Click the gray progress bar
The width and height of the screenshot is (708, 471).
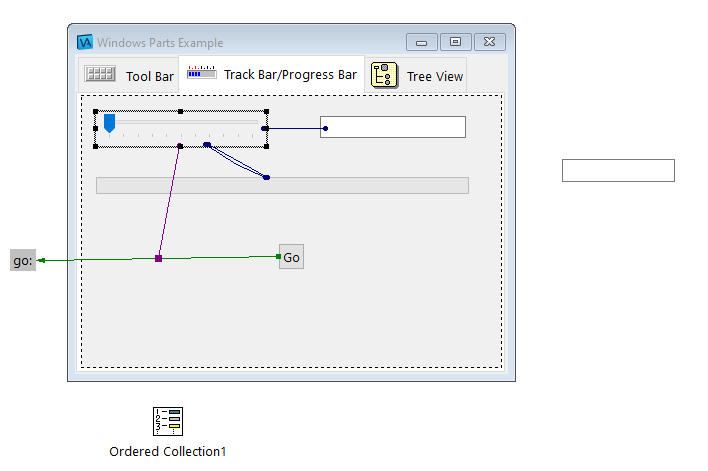point(282,185)
